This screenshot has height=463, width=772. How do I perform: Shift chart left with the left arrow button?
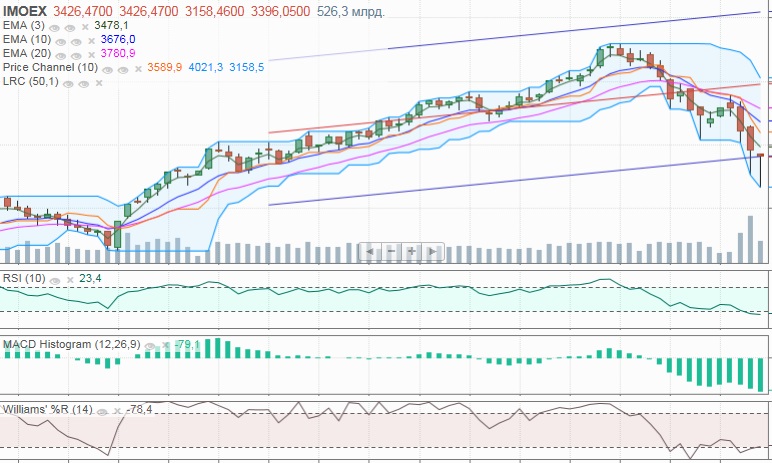370,252
